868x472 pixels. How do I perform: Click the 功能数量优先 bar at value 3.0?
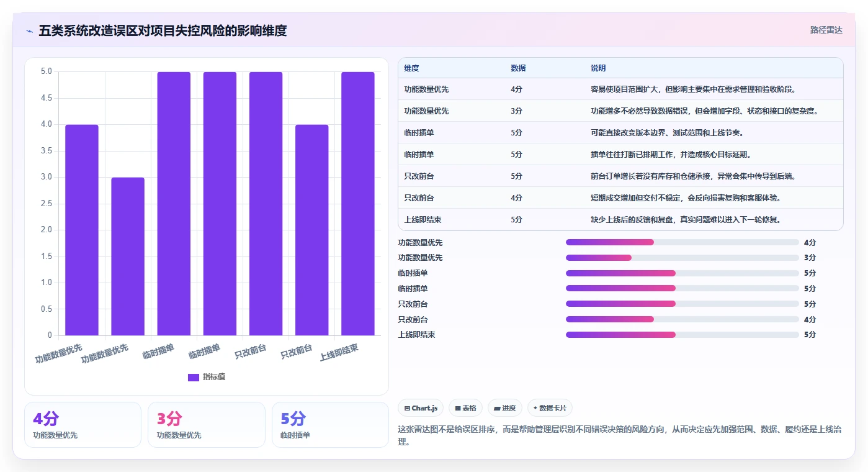pyautogui.click(x=128, y=256)
